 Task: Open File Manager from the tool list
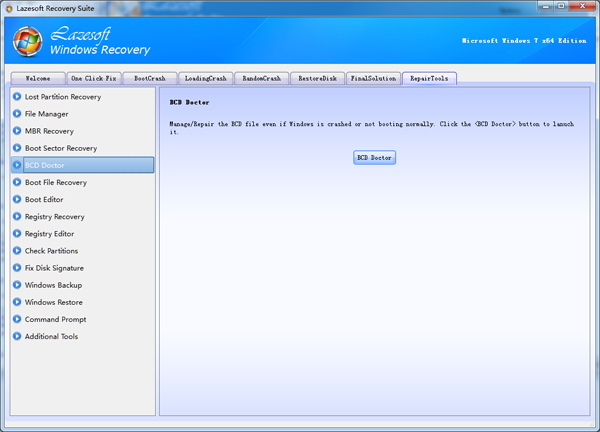click(x=47, y=114)
